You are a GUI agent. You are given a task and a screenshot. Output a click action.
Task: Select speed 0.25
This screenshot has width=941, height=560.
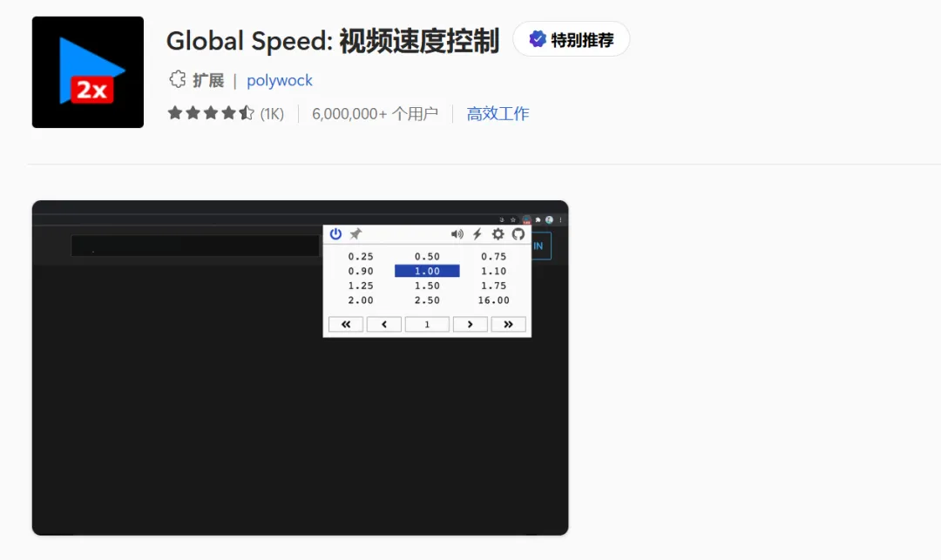click(x=361, y=256)
